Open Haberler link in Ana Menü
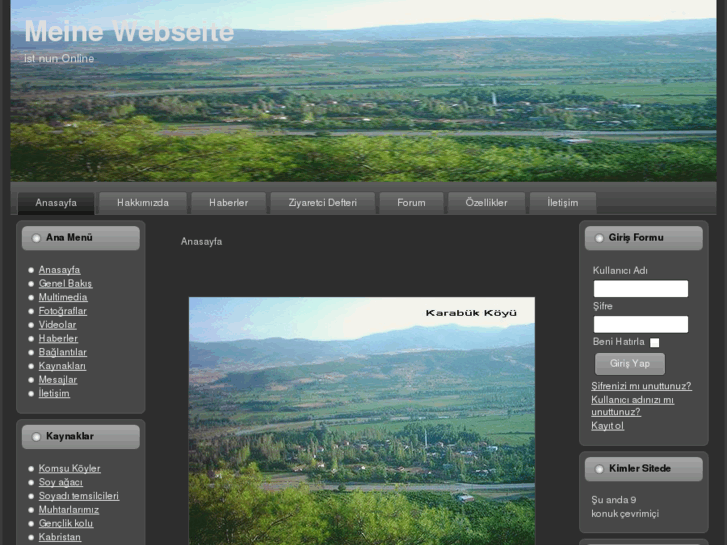Image resolution: width=727 pixels, height=545 pixels. point(58,339)
